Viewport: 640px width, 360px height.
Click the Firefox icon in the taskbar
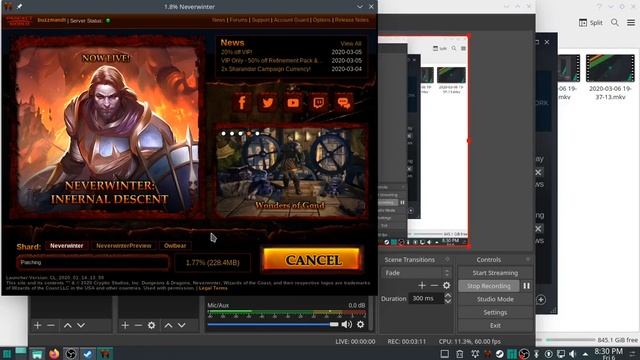click(54, 353)
